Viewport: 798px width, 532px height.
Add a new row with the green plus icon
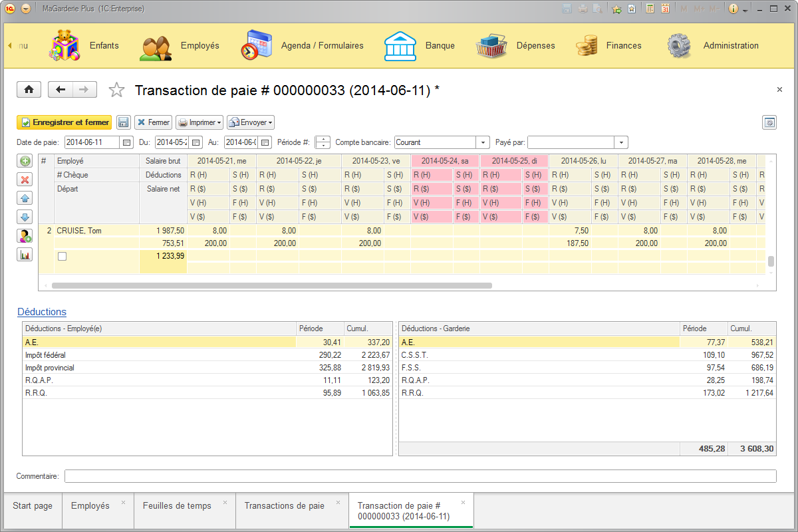[24, 160]
